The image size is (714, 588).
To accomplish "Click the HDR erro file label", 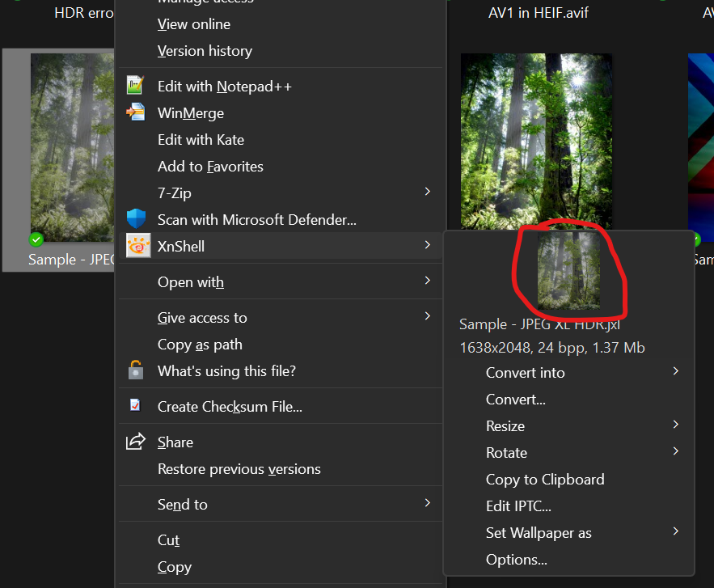I will point(84,13).
